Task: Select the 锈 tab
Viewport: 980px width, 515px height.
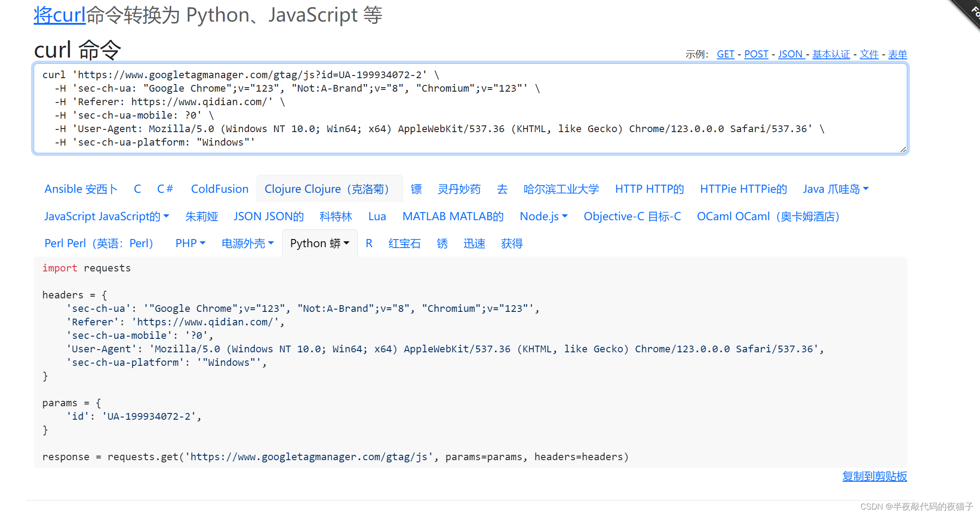Action: (442, 244)
